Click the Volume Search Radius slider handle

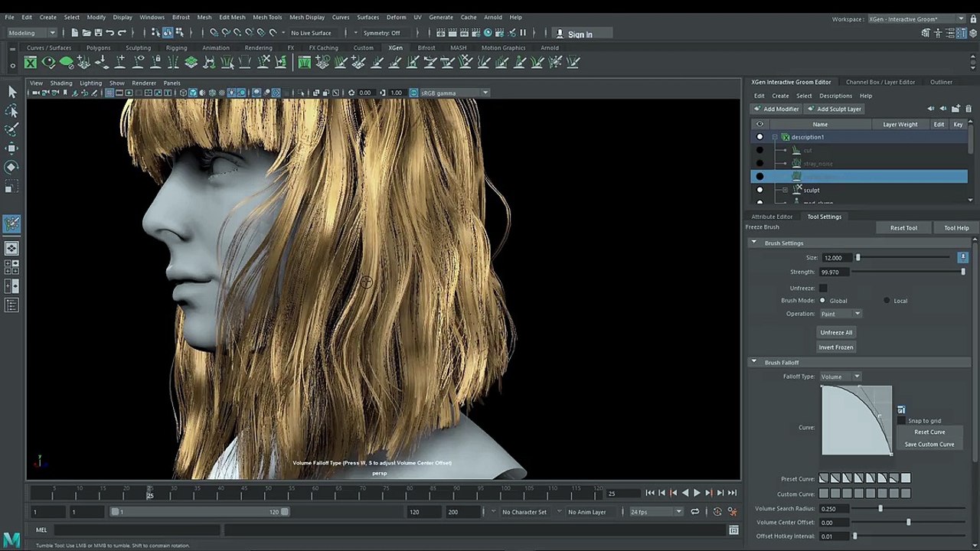click(880, 509)
